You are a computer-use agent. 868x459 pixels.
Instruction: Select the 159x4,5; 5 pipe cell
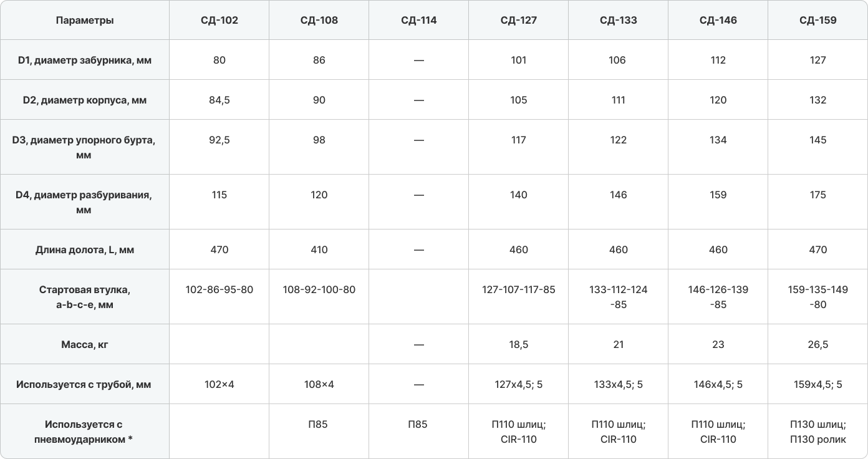[817, 384]
